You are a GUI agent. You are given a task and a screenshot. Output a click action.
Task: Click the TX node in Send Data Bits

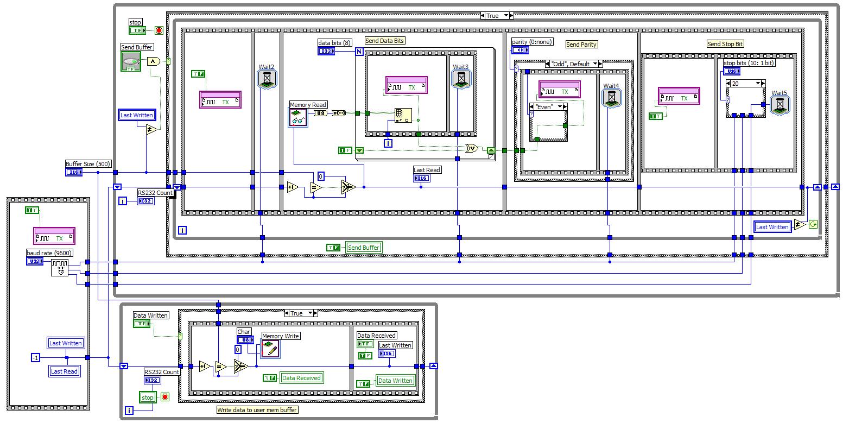[407, 85]
